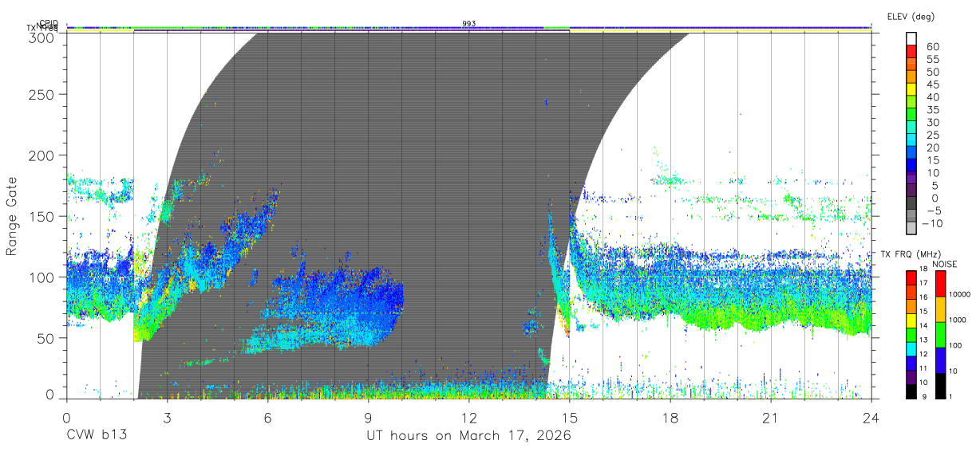This screenshot has width=980, height=452.
Task: Click the "NOISE" legend title
Action: click(x=945, y=264)
